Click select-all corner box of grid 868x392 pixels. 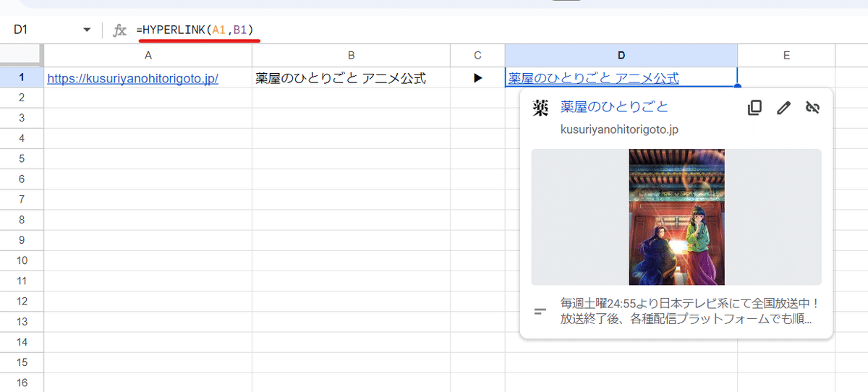(x=22, y=56)
